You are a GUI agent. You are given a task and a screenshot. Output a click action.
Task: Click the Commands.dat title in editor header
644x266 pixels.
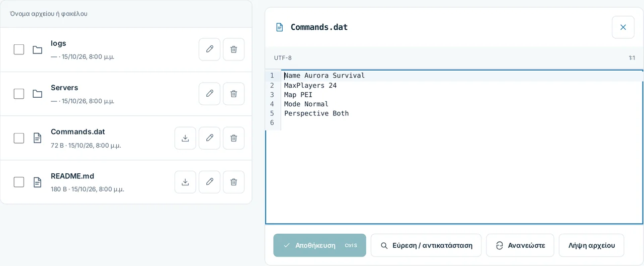319,27
